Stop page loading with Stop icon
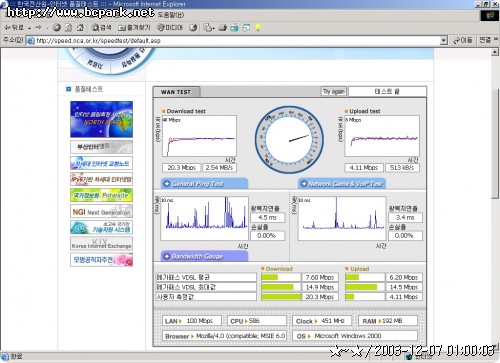The image size is (500, 363). 57,28
